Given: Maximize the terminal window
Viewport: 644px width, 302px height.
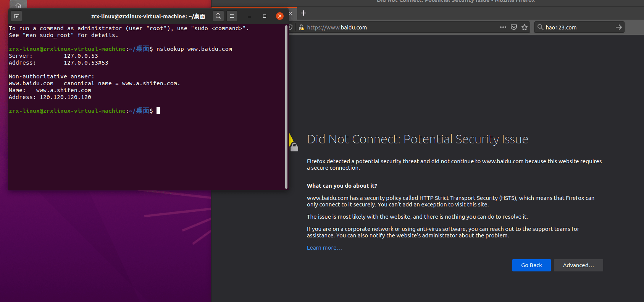Looking at the screenshot, I should [265, 16].
